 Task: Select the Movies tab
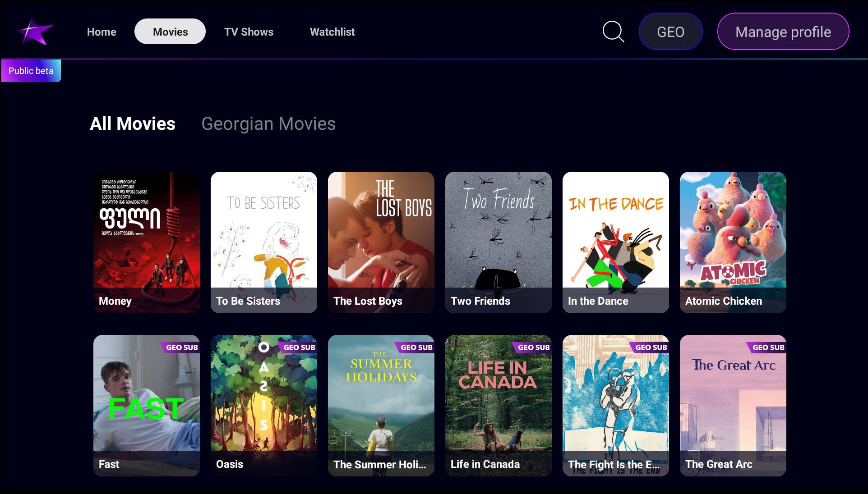pos(170,32)
